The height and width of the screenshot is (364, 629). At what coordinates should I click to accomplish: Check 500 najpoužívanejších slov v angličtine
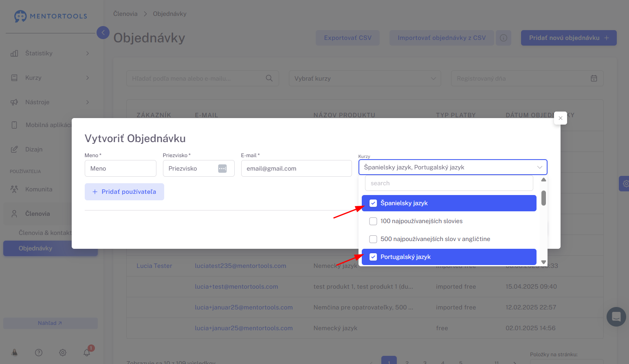click(373, 239)
